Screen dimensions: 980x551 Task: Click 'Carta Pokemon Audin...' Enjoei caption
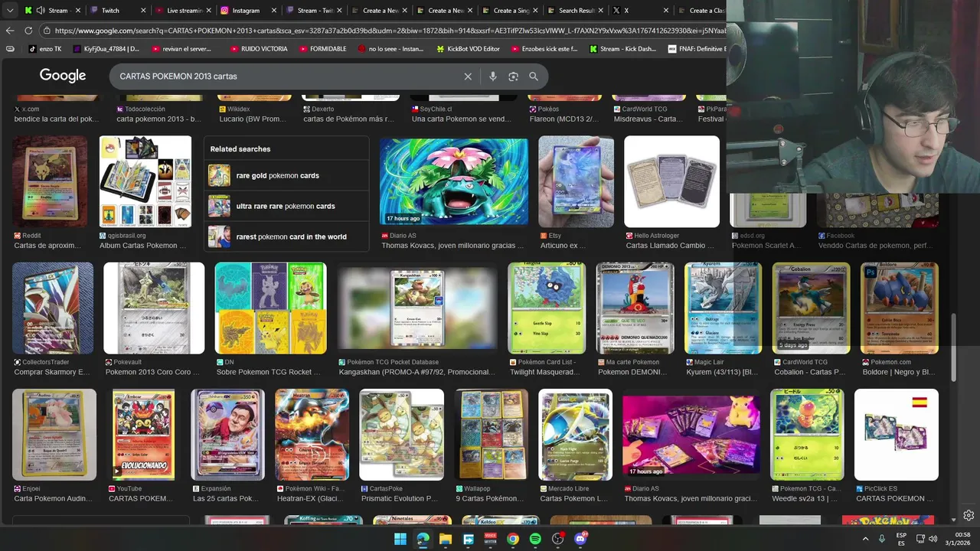53,498
